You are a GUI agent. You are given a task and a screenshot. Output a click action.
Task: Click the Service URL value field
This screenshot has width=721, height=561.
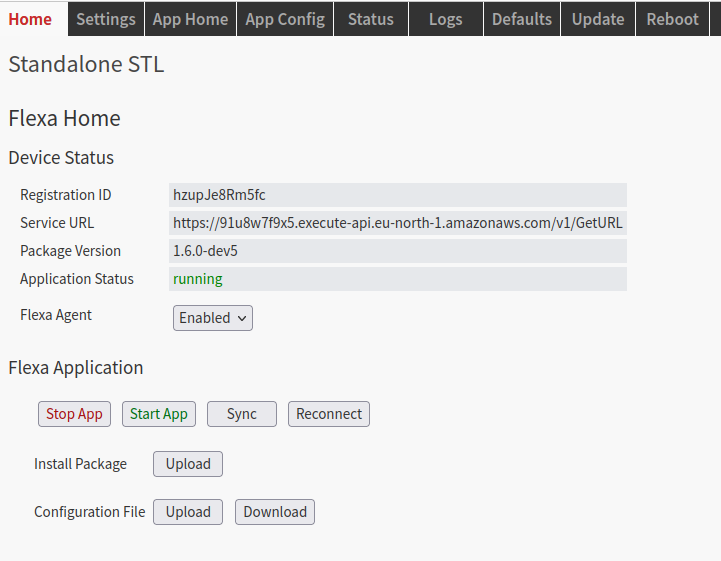point(398,223)
